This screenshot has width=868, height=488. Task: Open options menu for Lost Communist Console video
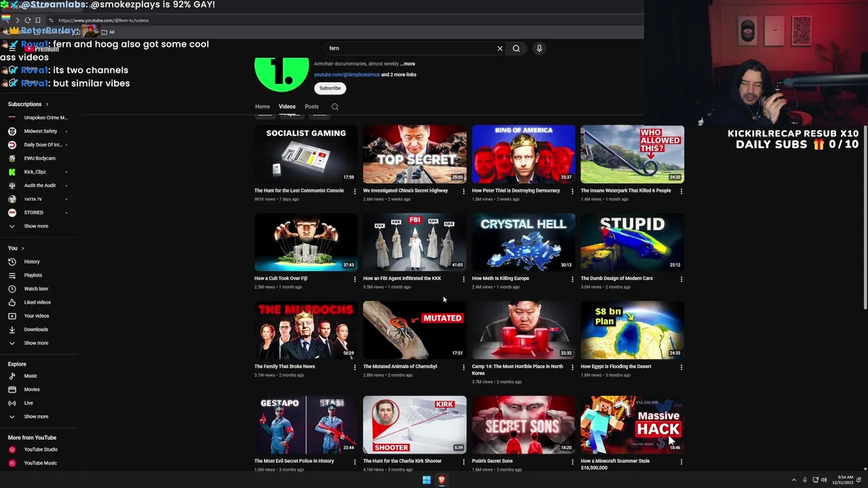[355, 192]
